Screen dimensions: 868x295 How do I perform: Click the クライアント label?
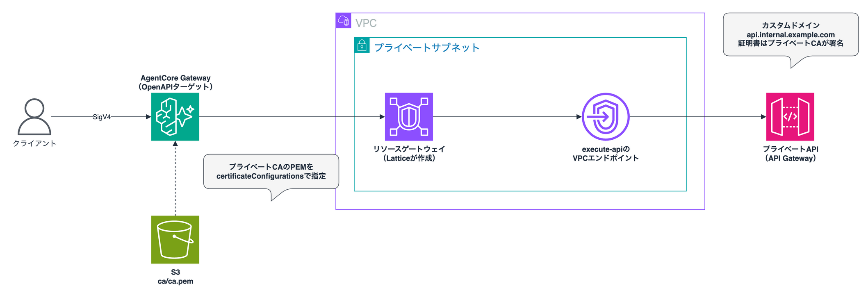tap(34, 143)
